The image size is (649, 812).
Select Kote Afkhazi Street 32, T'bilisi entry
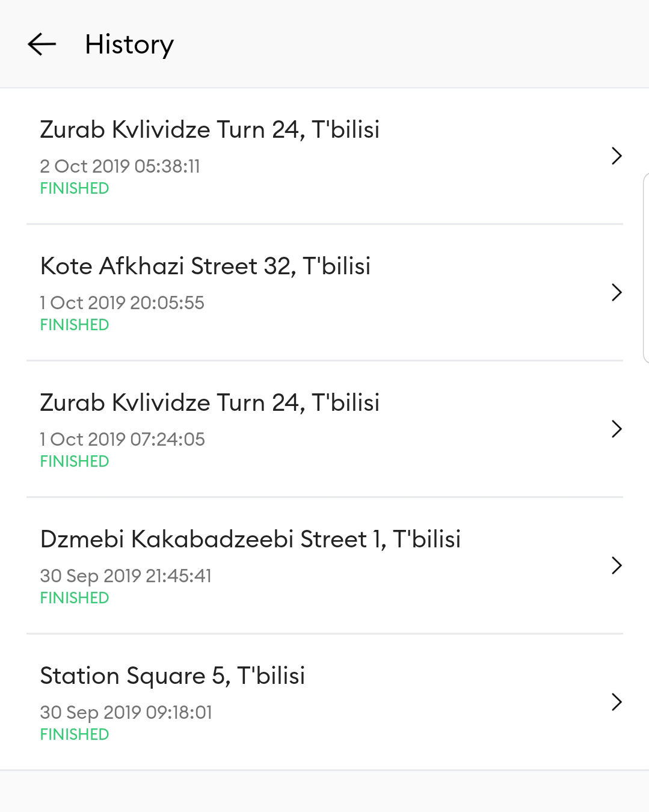[325, 293]
